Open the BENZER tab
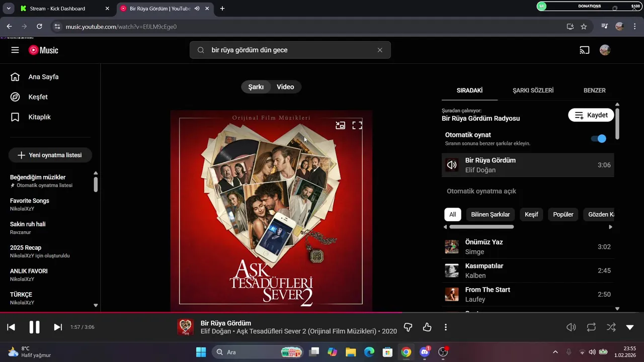 click(594, 90)
